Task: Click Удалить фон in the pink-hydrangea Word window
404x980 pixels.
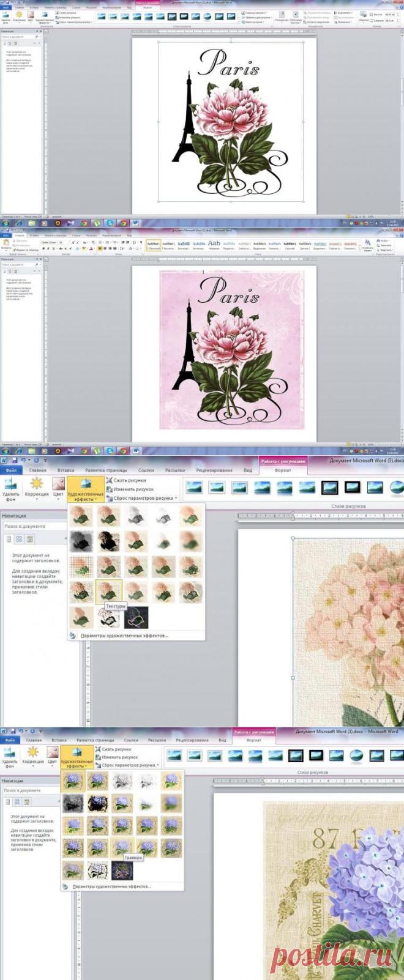Action: [10, 489]
